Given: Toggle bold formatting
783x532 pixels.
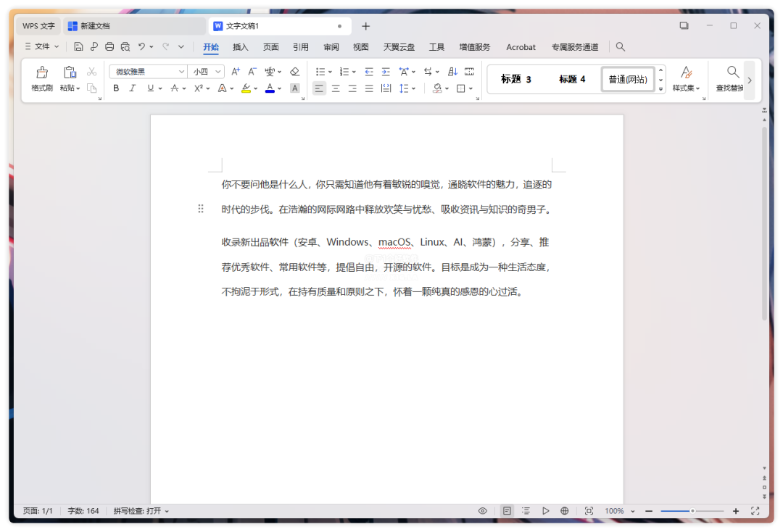Looking at the screenshot, I should [116, 88].
